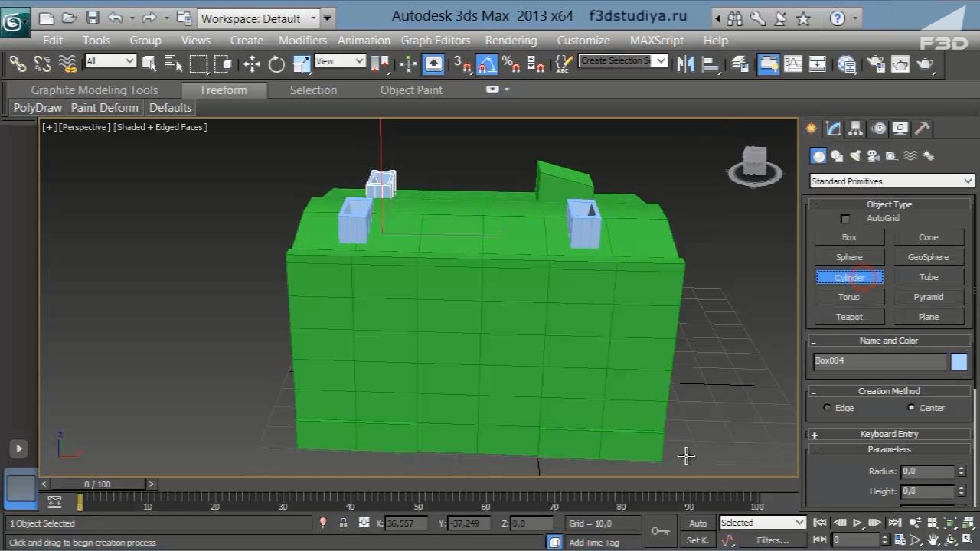The height and width of the screenshot is (551, 980).
Task: Toggle Auto Key mode
Action: (697, 523)
